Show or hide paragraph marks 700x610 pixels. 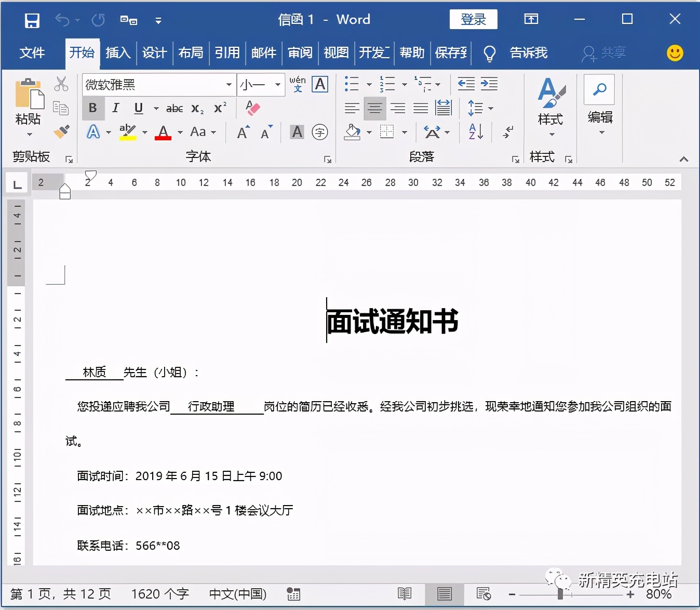coord(507,132)
